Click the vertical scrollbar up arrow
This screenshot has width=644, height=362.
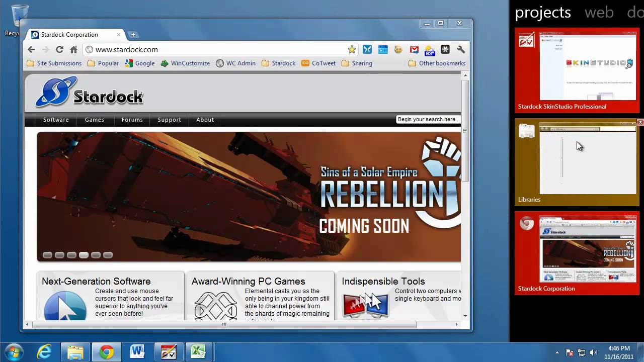click(465, 75)
